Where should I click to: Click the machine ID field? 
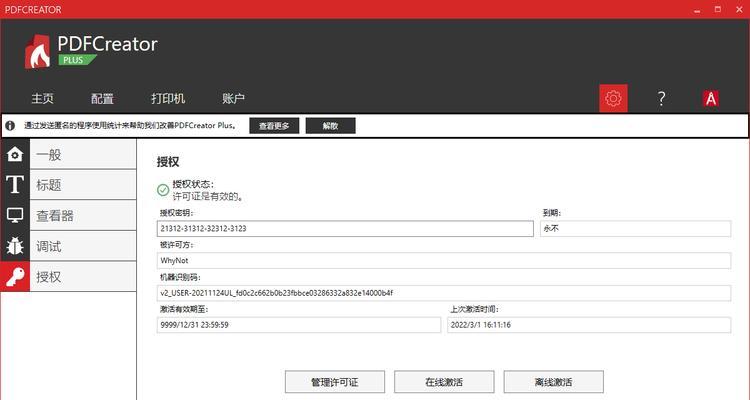point(444,293)
